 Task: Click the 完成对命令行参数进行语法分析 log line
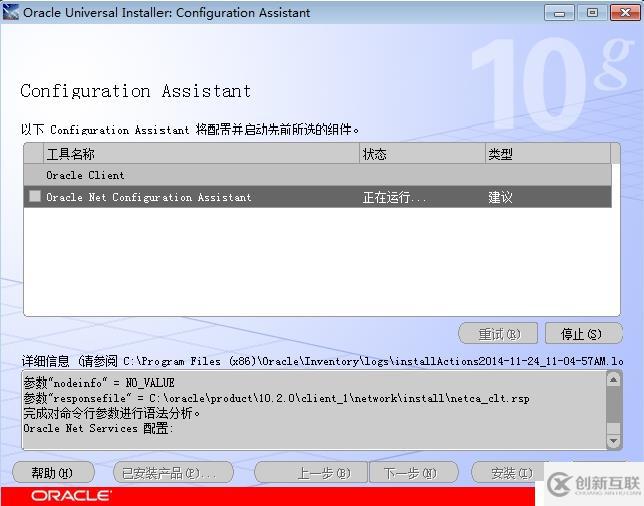(112, 413)
